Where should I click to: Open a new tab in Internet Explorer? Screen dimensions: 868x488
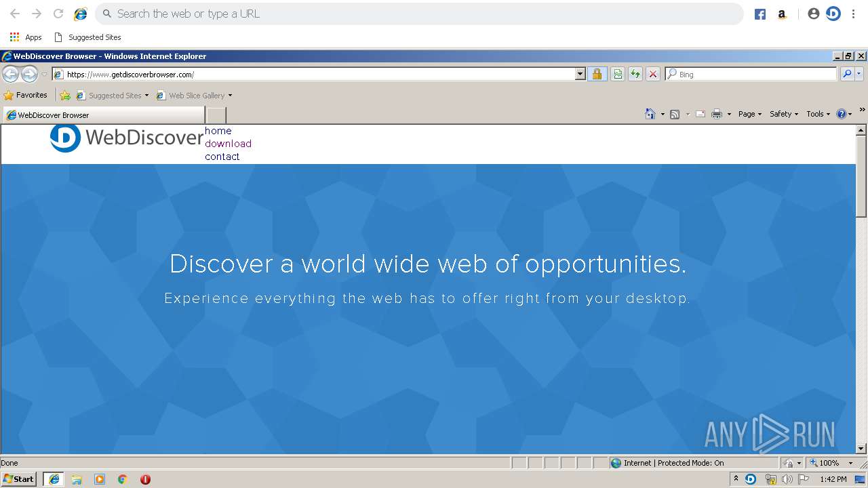point(216,115)
